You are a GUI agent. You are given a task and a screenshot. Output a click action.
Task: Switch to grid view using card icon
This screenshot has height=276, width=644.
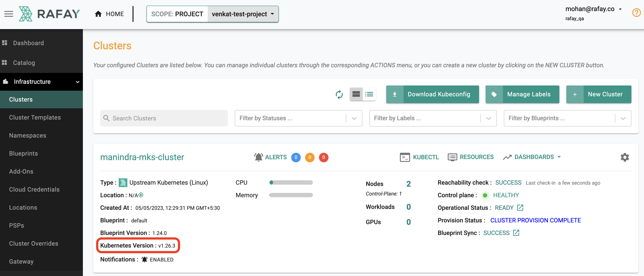356,94
